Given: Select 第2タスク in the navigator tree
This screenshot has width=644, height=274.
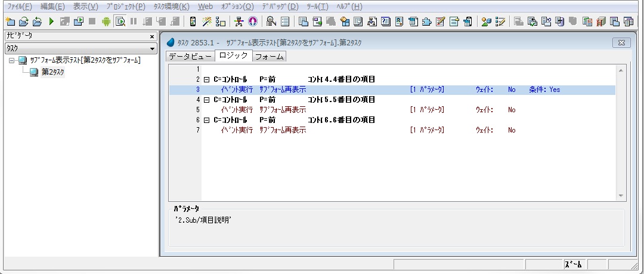Looking at the screenshot, I should click(52, 72).
